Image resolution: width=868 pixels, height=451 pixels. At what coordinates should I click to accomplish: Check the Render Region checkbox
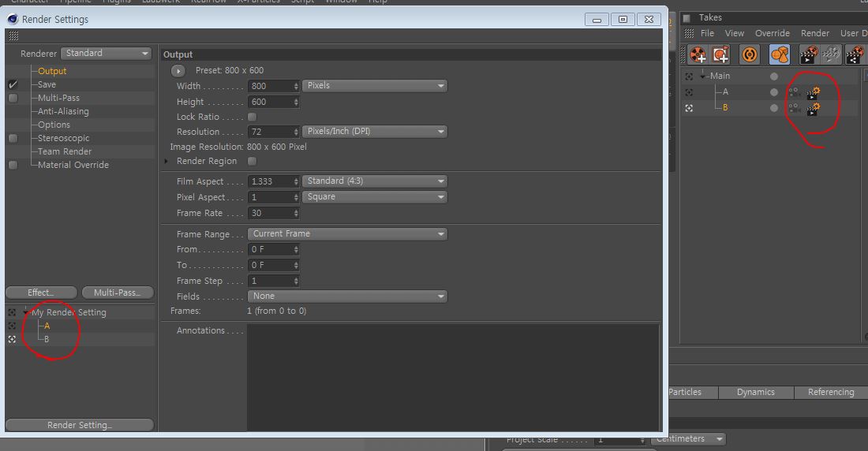coord(252,161)
